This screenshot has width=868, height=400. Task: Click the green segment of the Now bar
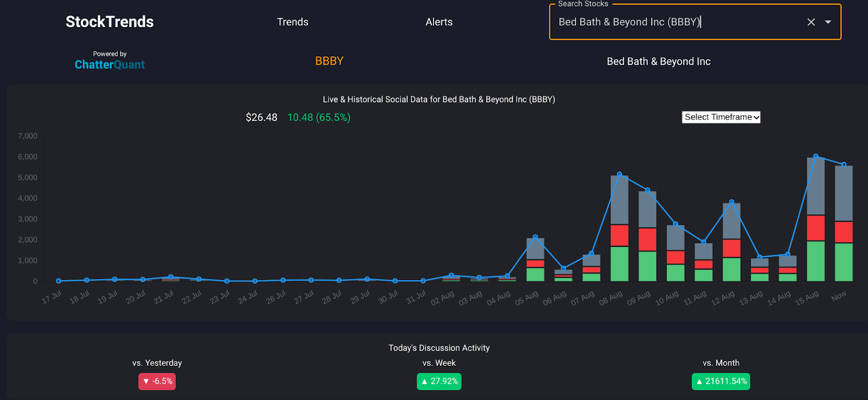(x=844, y=262)
